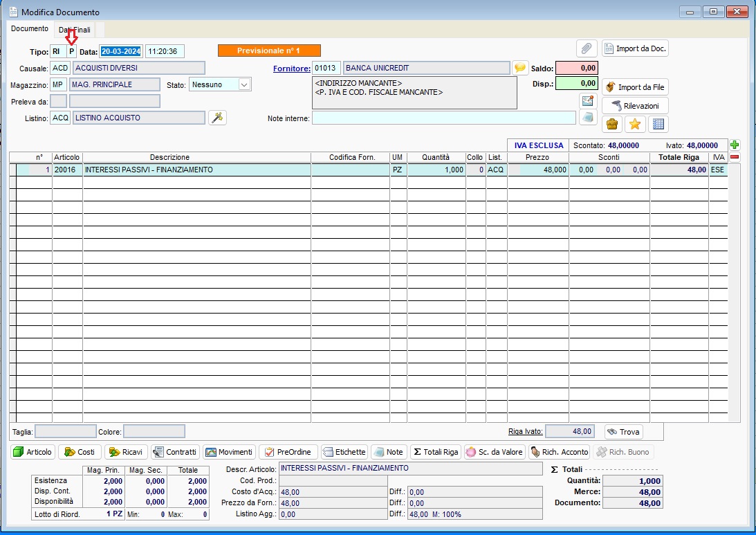Click the green plus icon to add a row
The height and width of the screenshot is (535, 756).
point(735,145)
